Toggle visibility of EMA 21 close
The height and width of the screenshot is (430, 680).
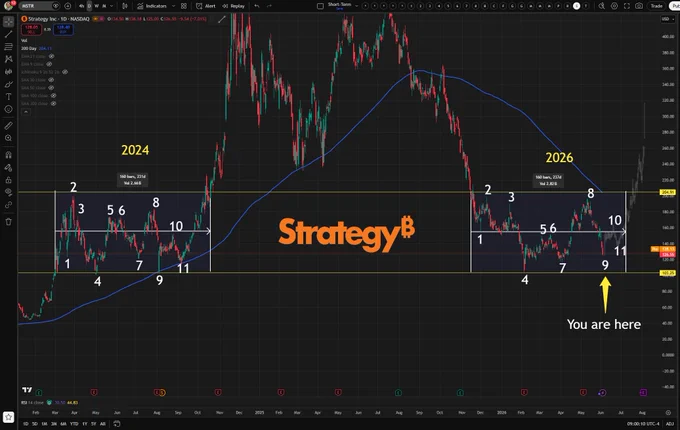(51, 56)
